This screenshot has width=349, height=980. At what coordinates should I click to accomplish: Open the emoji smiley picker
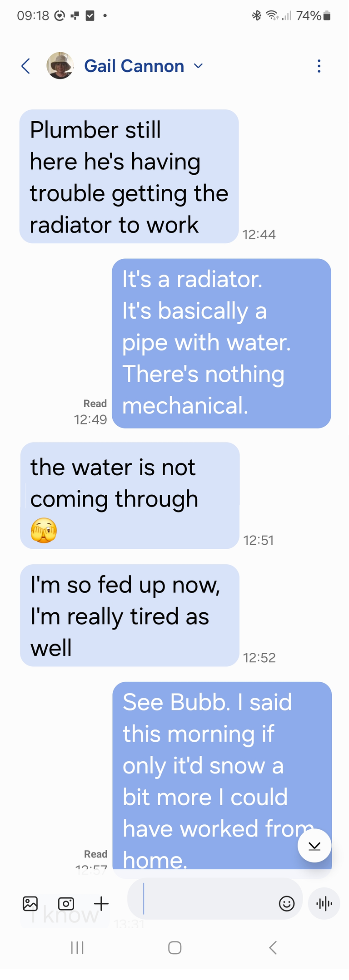[287, 903]
